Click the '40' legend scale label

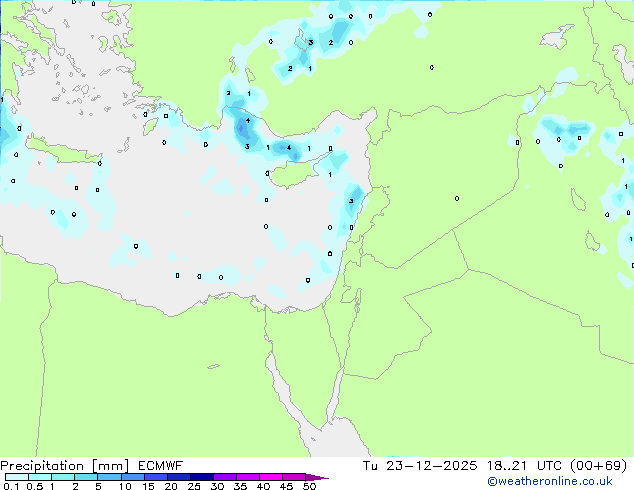[263, 486]
